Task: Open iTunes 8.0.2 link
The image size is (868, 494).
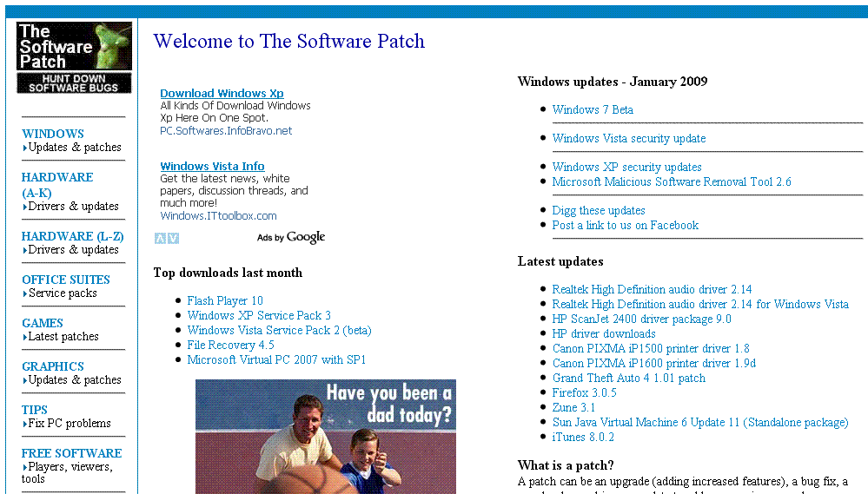Action: 583,438
